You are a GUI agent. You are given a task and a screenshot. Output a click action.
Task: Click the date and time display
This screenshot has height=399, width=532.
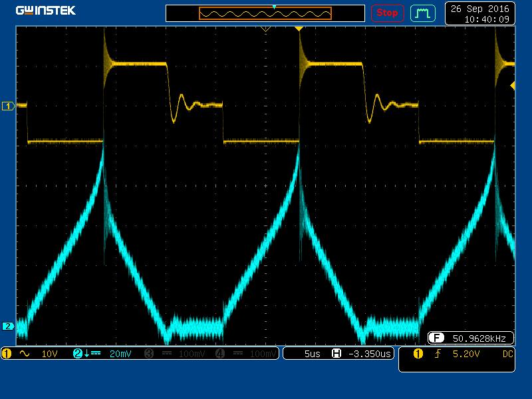tap(479, 13)
